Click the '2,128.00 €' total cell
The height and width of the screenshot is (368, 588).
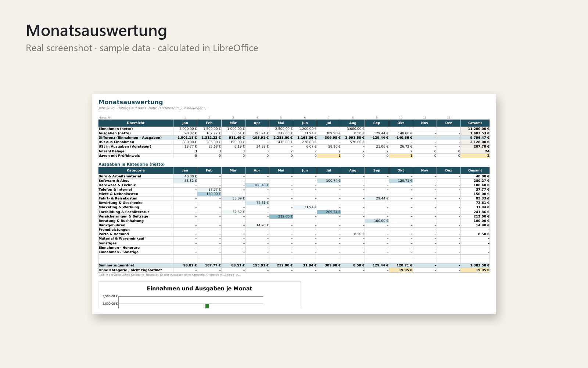click(x=475, y=142)
